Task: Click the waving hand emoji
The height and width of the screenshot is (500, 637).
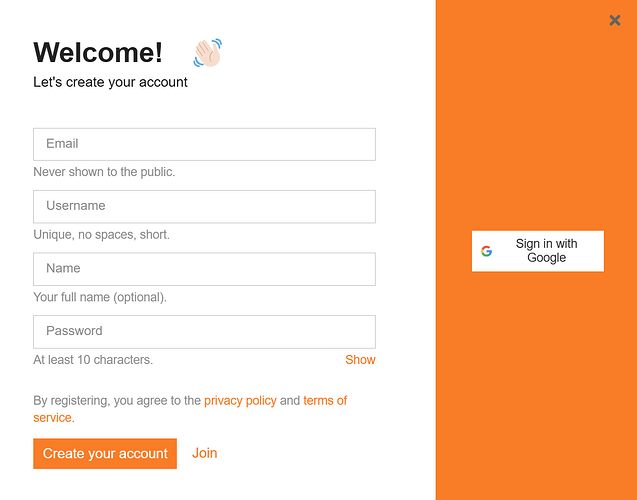Action: [x=207, y=53]
